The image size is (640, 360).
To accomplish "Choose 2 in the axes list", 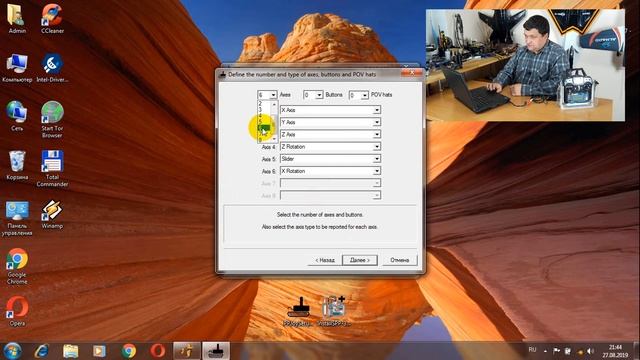I will pos(264,104).
